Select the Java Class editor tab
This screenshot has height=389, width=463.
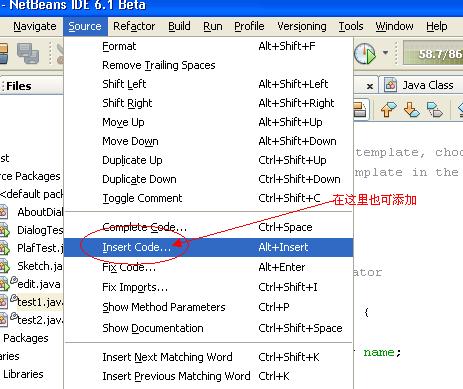tap(422, 85)
